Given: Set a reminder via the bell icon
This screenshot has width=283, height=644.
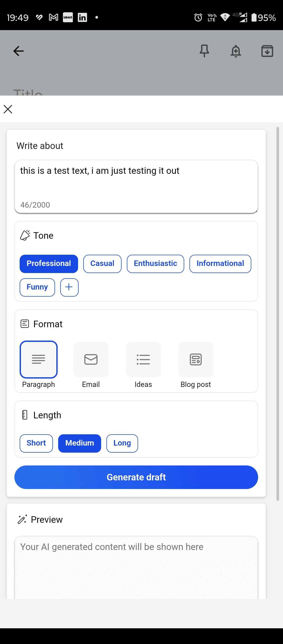Looking at the screenshot, I should [x=236, y=51].
